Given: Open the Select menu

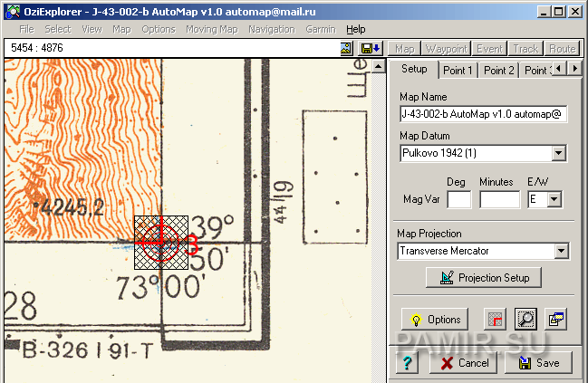Looking at the screenshot, I should pyautogui.click(x=58, y=29).
